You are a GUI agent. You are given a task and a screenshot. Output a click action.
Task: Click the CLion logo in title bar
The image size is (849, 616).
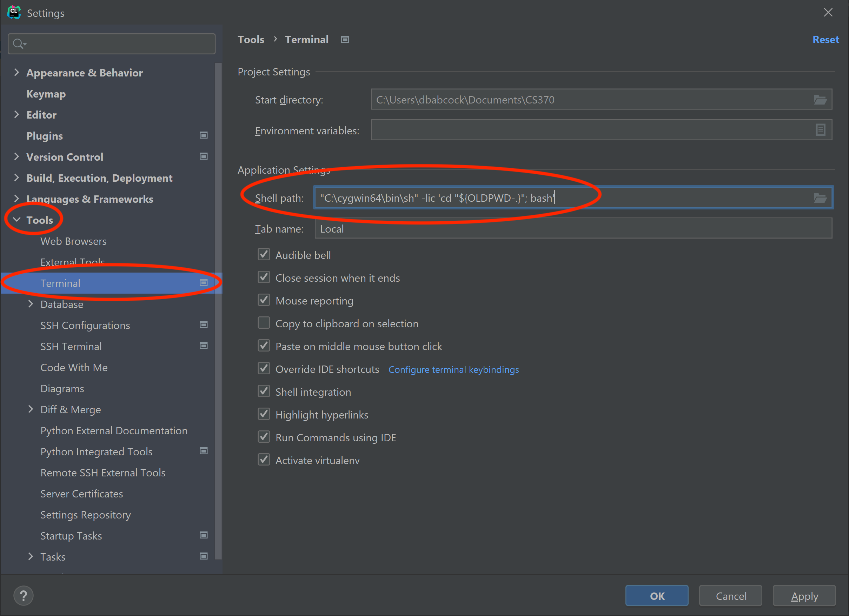14,12
